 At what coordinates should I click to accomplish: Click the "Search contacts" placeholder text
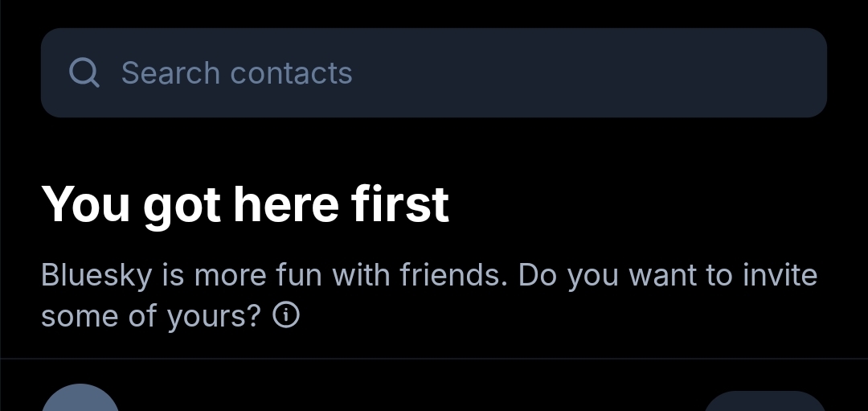tap(236, 73)
